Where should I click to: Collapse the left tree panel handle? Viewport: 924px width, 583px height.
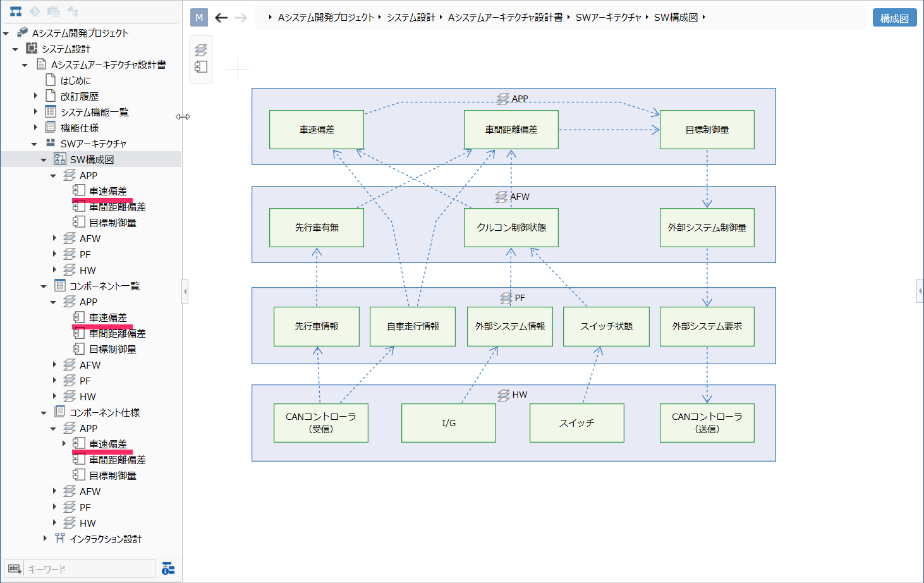(185, 291)
